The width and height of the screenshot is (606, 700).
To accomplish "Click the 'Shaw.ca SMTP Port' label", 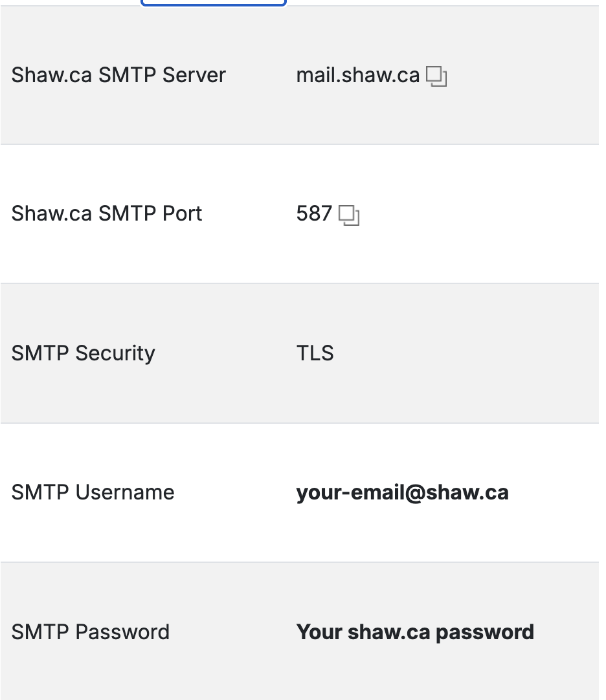I will 107,213.
